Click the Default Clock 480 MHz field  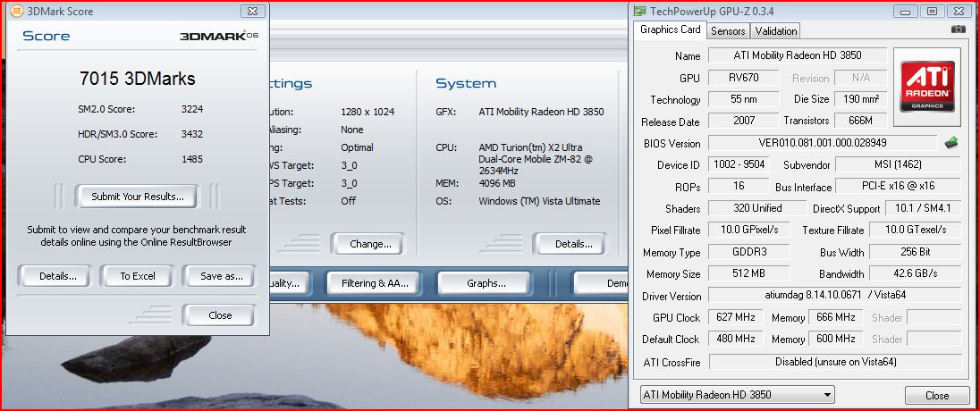tap(735, 340)
